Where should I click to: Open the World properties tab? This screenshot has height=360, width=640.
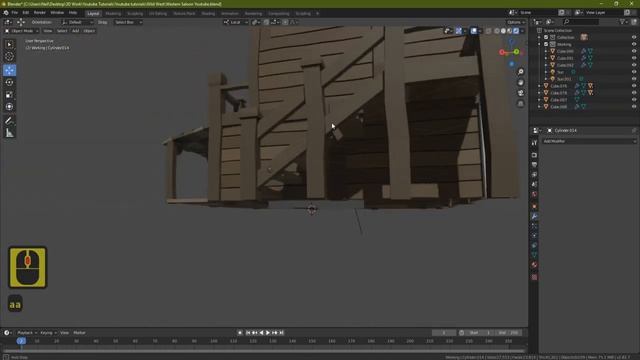534,195
